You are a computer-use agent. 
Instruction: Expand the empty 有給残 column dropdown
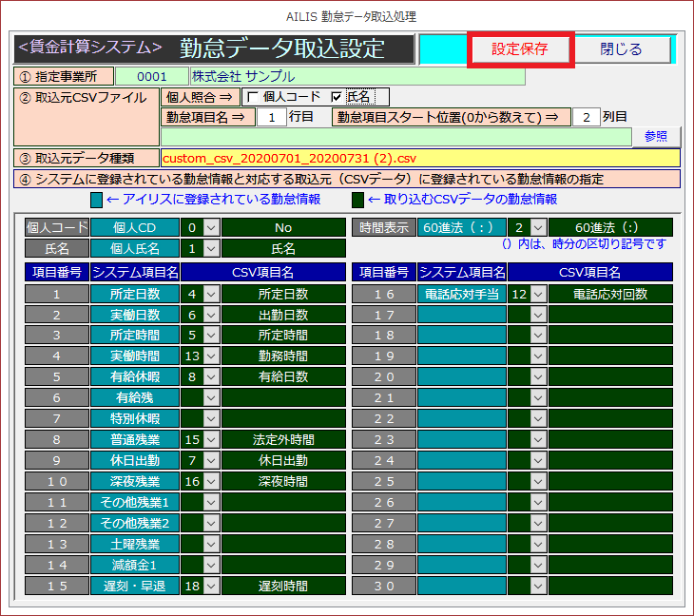[211, 397]
